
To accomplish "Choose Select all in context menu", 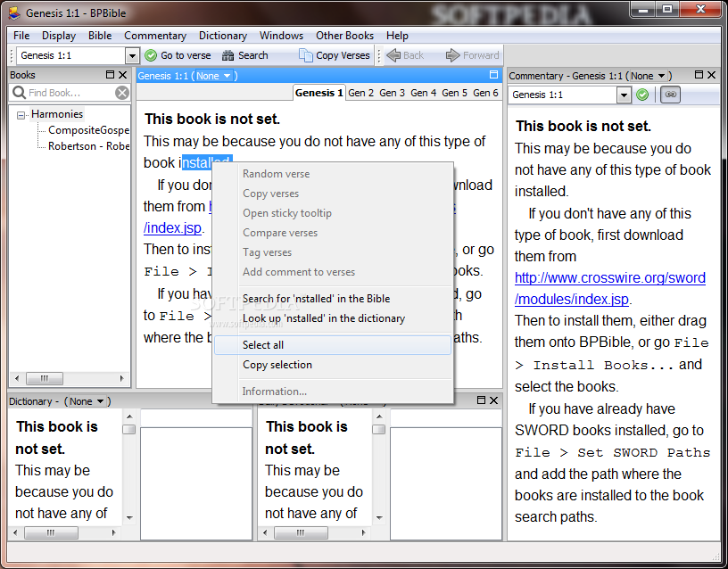I will pos(333,345).
